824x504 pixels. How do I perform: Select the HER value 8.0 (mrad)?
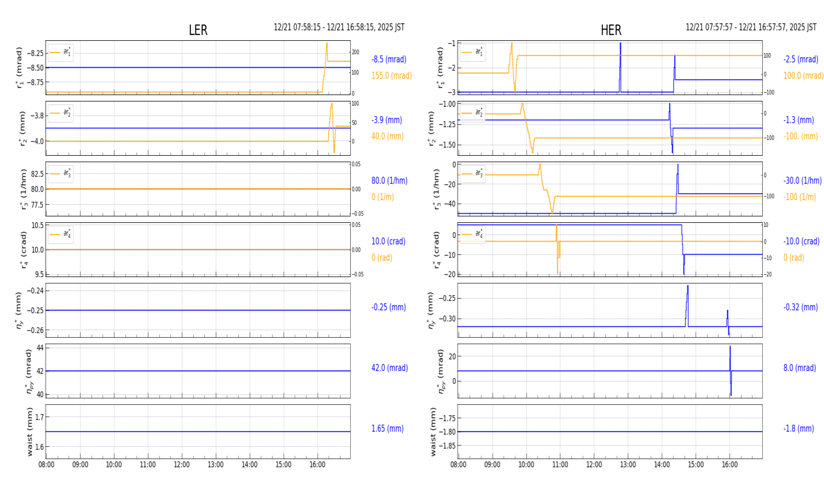tap(799, 368)
